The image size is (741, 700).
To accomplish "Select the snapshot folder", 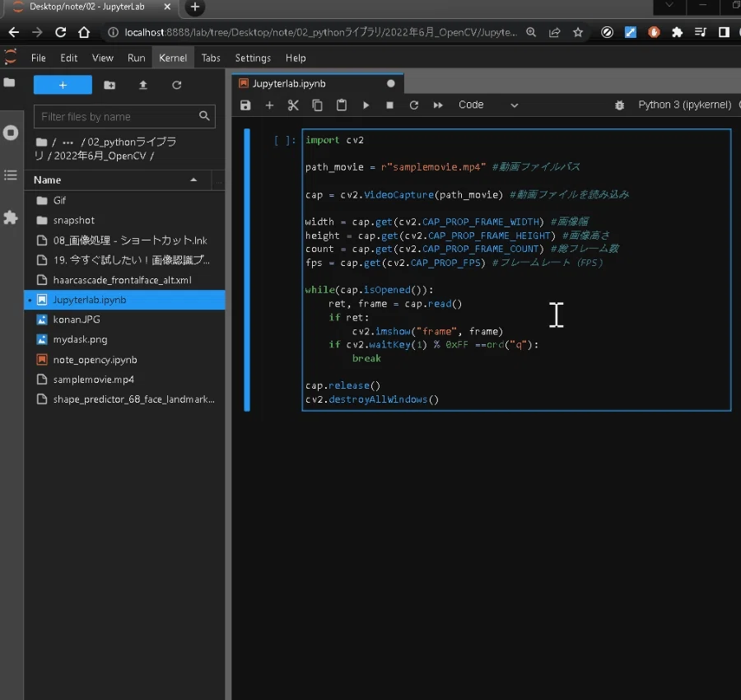I will tap(124, 220).
